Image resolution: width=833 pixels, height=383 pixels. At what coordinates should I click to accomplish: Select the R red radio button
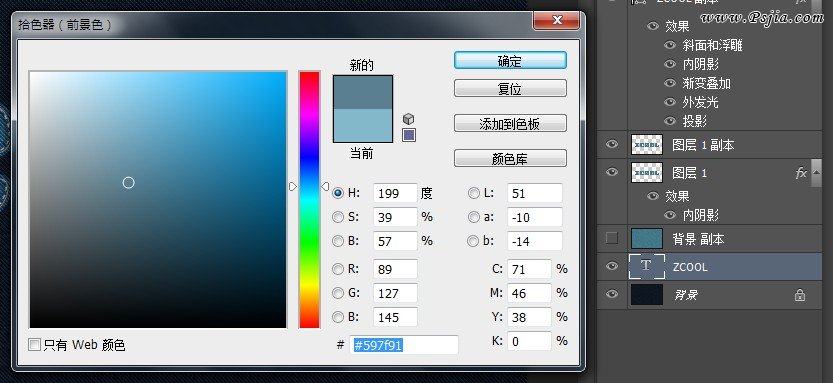tap(337, 269)
